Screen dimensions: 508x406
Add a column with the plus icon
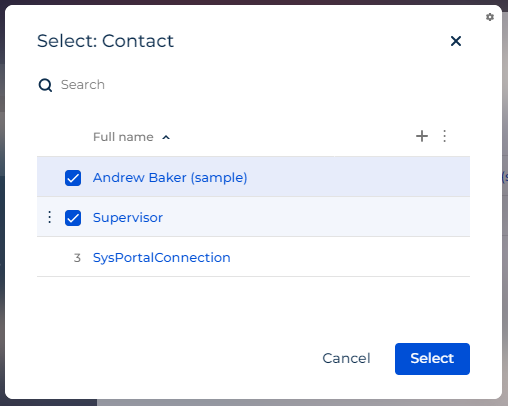point(422,136)
